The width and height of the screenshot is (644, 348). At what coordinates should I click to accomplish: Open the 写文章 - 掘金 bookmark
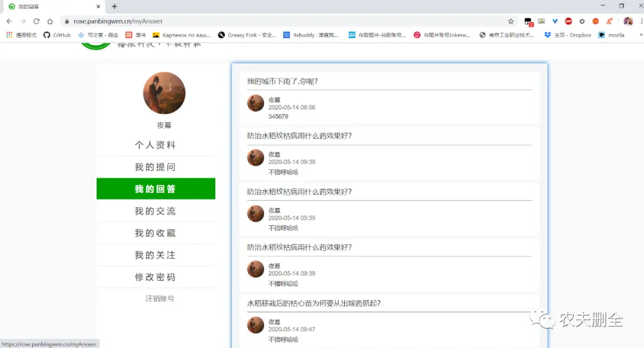point(98,35)
